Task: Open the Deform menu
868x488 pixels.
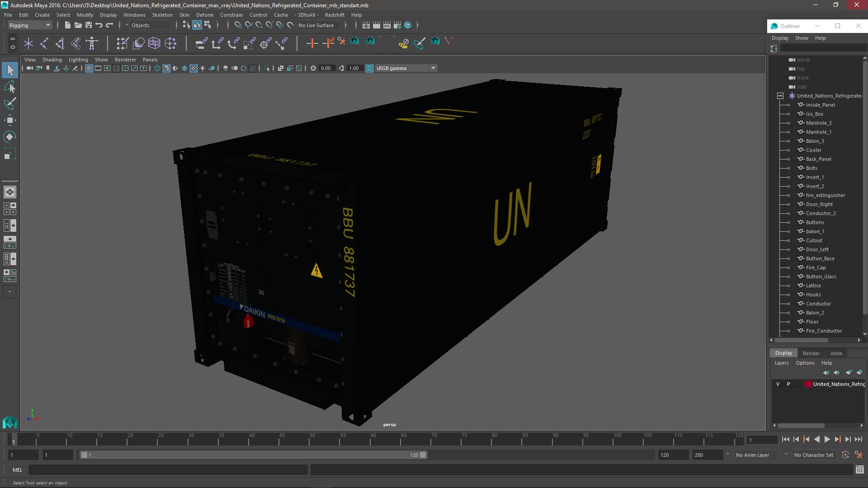Action: click(x=204, y=15)
